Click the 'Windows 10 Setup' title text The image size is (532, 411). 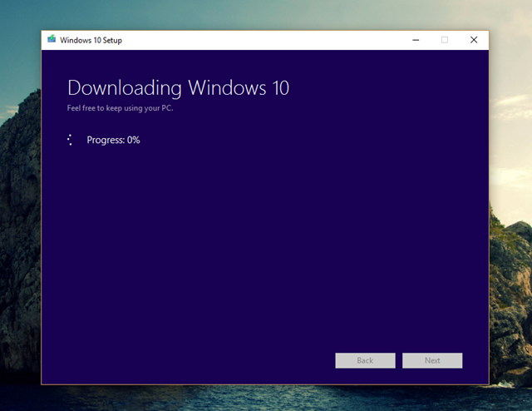tap(91, 40)
